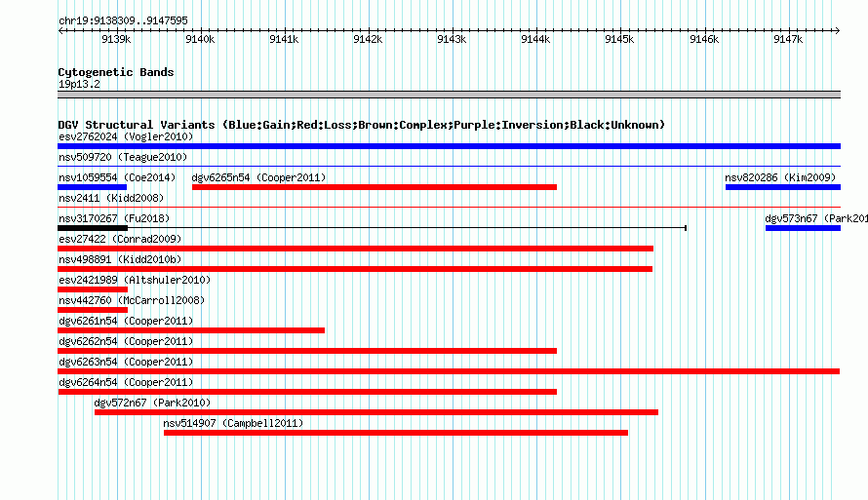
Task: Click the nsv1059554 (Coe2014) label
Action: click(117, 177)
